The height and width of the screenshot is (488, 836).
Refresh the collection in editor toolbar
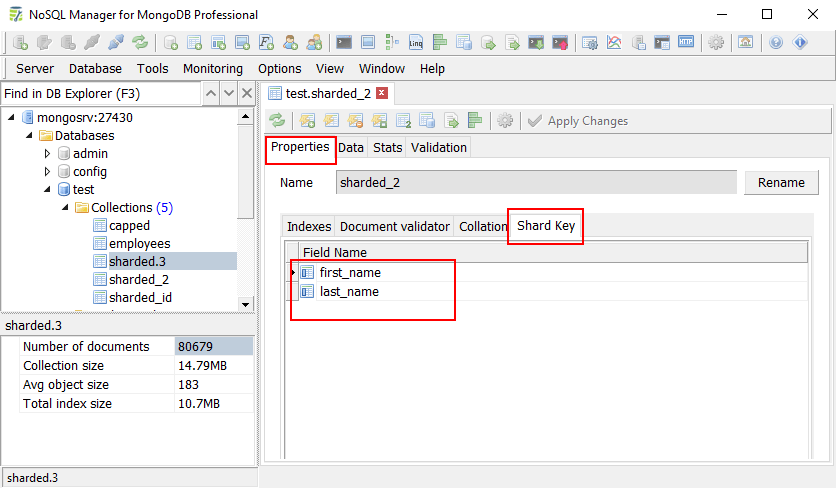pyautogui.click(x=277, y=121)
